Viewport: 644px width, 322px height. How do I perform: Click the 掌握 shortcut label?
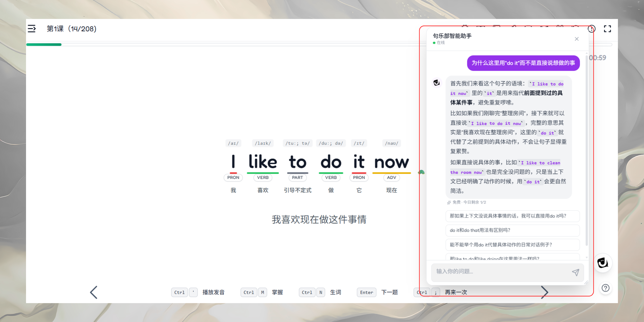tap(277, 292)
